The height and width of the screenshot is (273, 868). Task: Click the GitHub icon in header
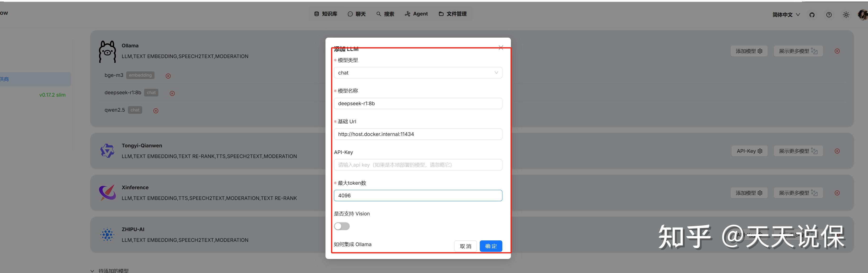click(x=812, y=15)
